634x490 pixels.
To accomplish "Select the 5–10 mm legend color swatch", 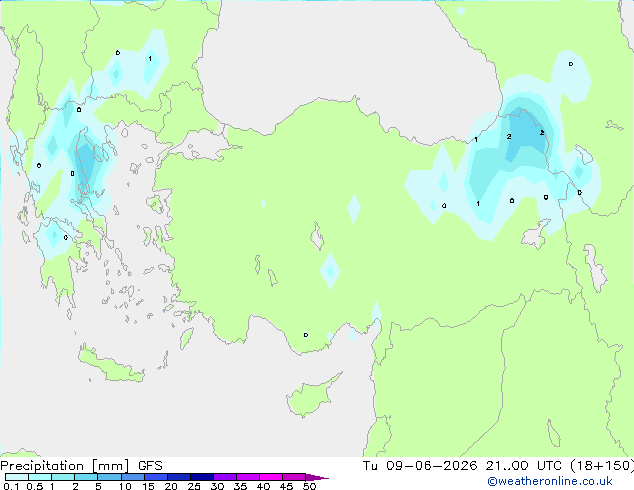I will (x=109, y=477).
